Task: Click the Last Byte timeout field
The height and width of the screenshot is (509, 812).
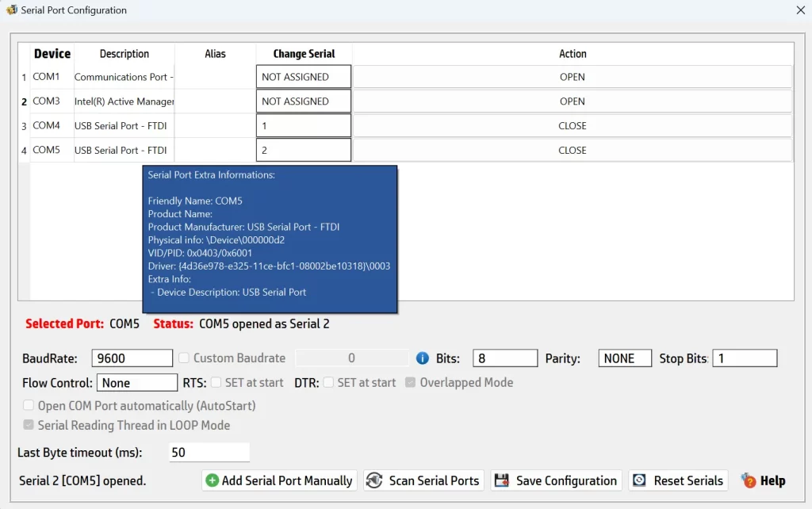Action: [209, 452]
